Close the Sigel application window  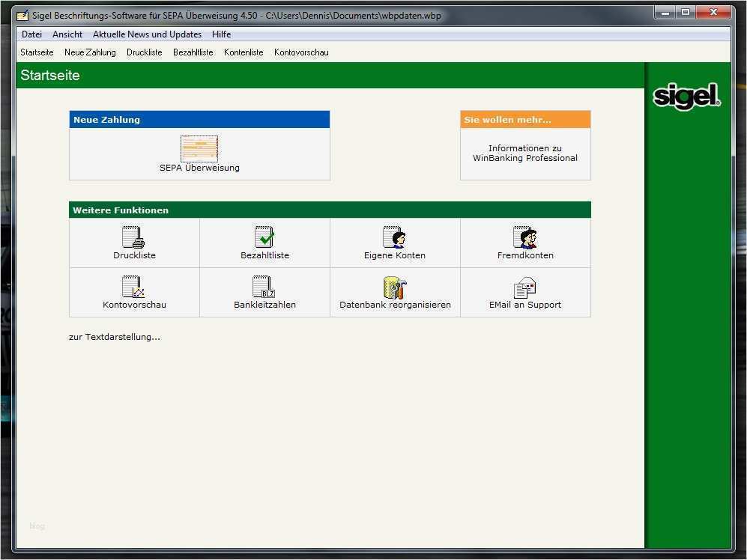713,13
